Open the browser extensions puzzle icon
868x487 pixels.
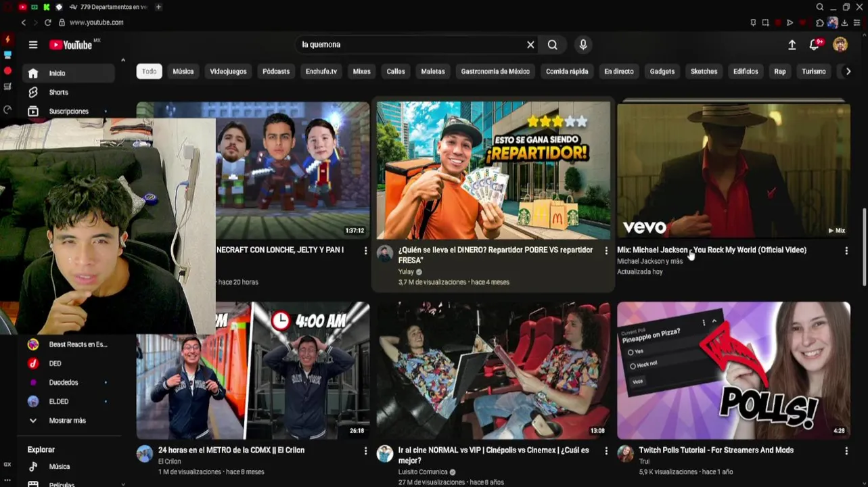pyautogui.click(x=820, y=22)
